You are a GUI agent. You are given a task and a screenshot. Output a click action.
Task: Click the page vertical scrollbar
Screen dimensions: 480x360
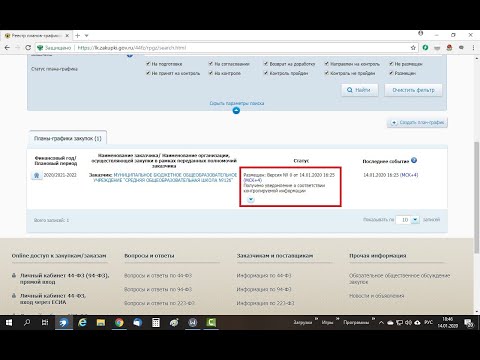476,197
